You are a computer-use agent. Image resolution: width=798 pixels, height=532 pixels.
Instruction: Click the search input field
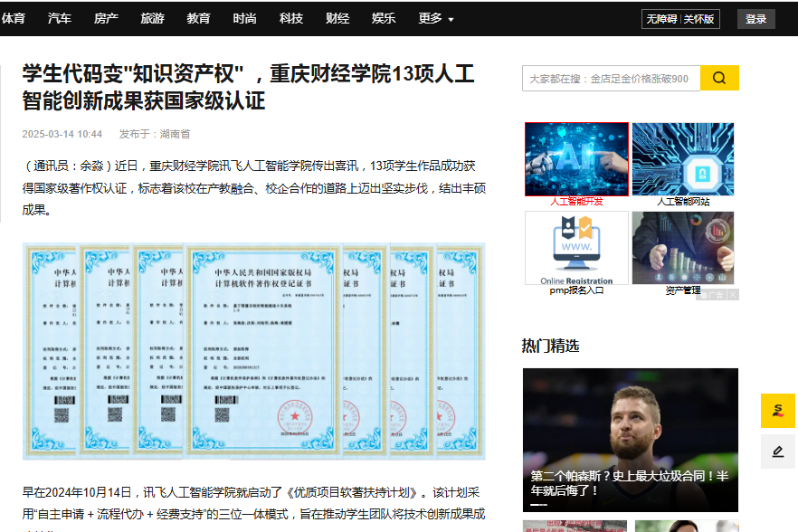click(x=611, y=79)
